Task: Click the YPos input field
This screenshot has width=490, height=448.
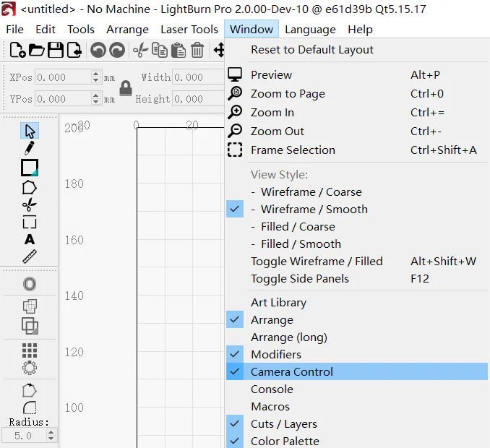Action: (62, 99)
